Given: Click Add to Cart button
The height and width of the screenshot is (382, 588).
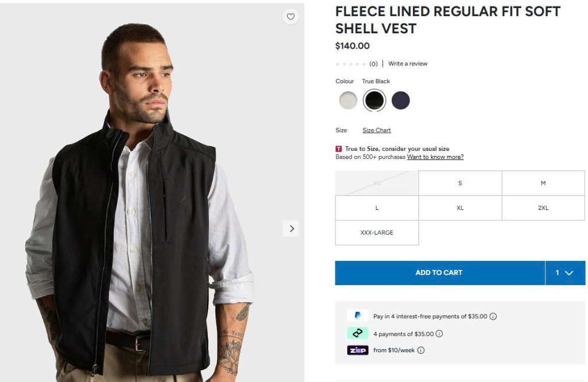Looking at the screenshot, I should point(439,272).
